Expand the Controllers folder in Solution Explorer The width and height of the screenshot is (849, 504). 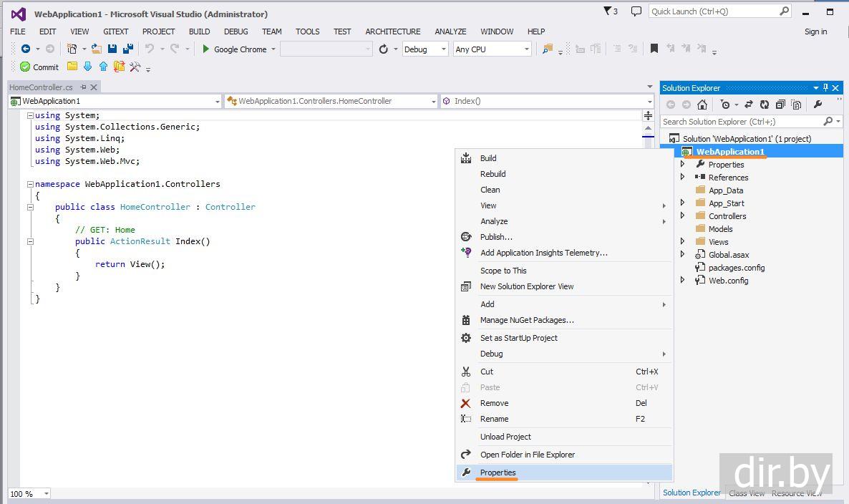pyautogui.click(x=682, y=216)
